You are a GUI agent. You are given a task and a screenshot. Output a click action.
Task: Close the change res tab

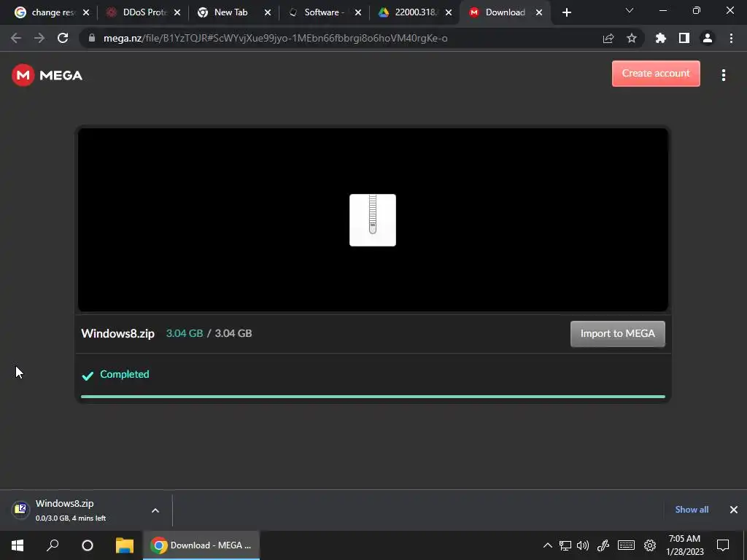coord(86,12)
